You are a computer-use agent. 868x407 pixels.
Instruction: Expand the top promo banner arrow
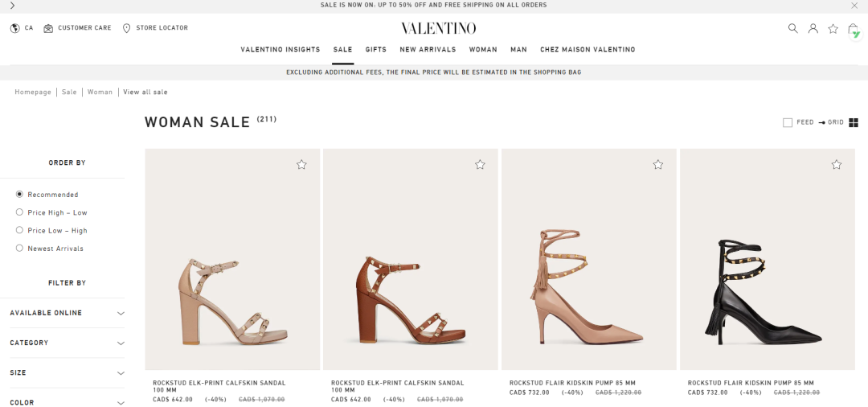click(12, 6)
